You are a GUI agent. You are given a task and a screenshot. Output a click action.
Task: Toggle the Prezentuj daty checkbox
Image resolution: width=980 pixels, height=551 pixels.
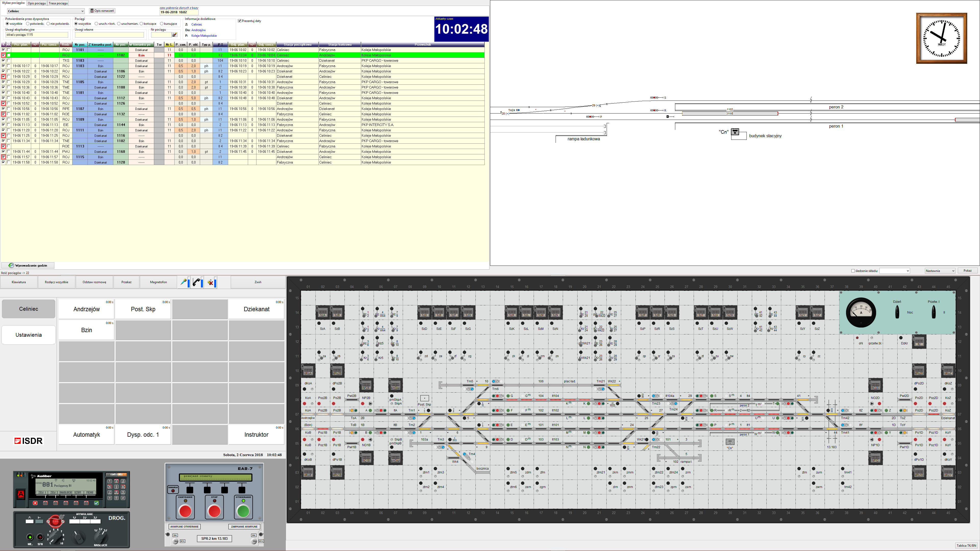(x=240, y=21)
